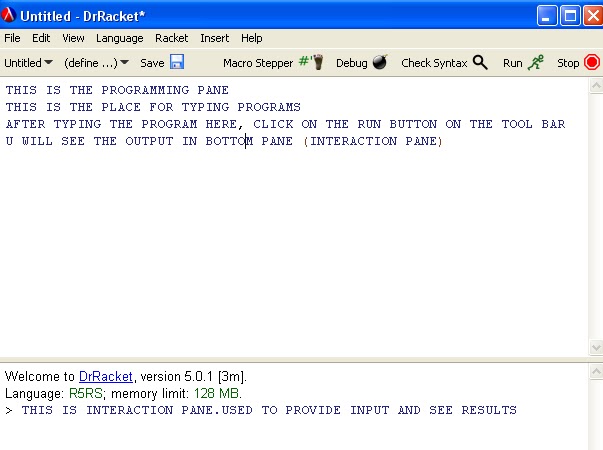
Task: Open the File menu
Action: tap(12, 38)
